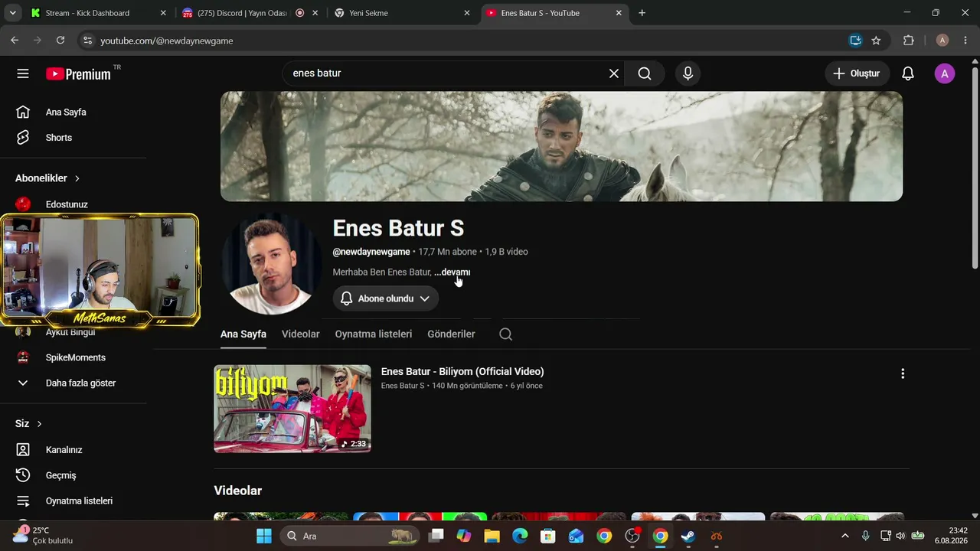The height and width of the screenshot is (551, 980).
Task: Launch Microsoft Edge from the taskbar
Action: [x=520, y=536]
